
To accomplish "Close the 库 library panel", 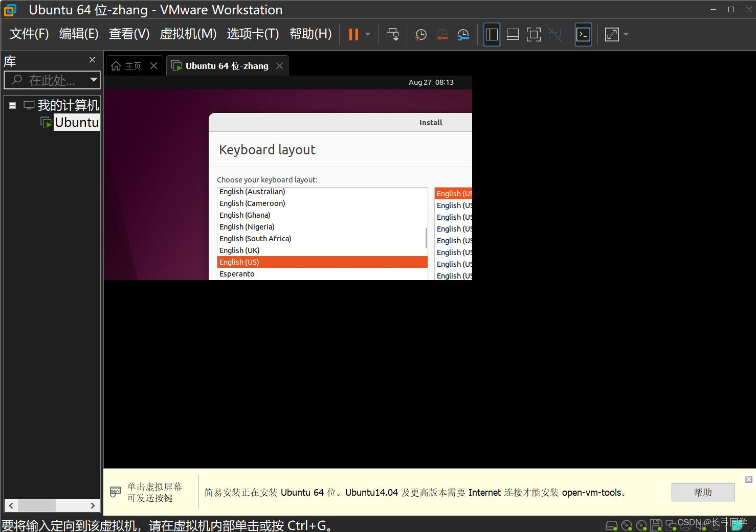I will pos(92,60).
